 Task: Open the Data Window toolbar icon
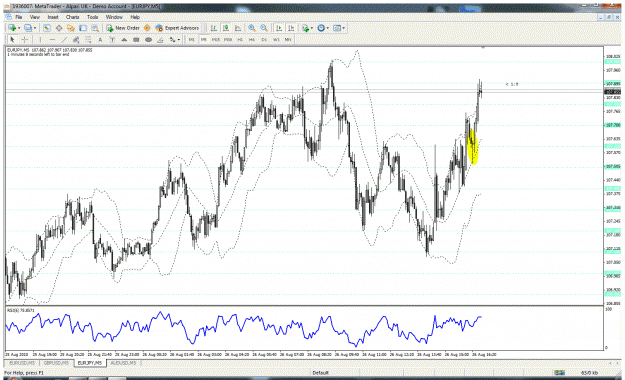pos(59,28)
